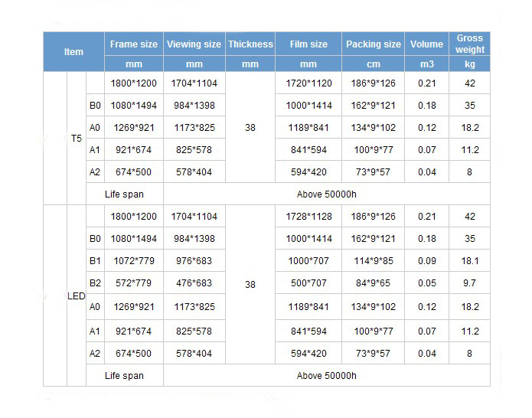Click "Above 50000h" in the LED section
532x418 pixels.
click(x=326, y=376)
